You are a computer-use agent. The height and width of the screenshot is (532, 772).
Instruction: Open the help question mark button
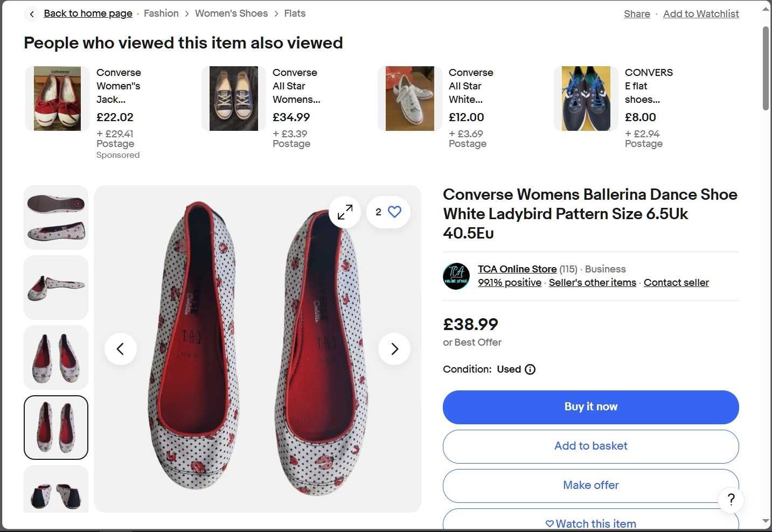[731, 500]
